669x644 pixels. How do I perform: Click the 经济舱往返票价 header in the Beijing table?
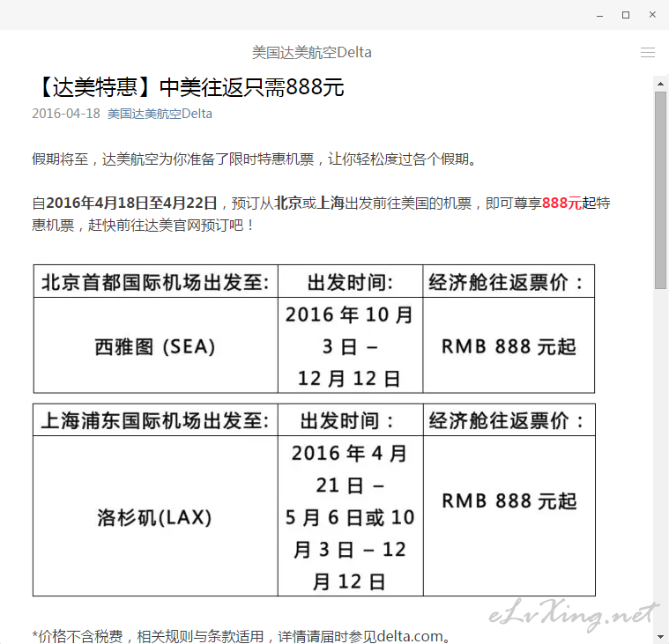[509, 282]
